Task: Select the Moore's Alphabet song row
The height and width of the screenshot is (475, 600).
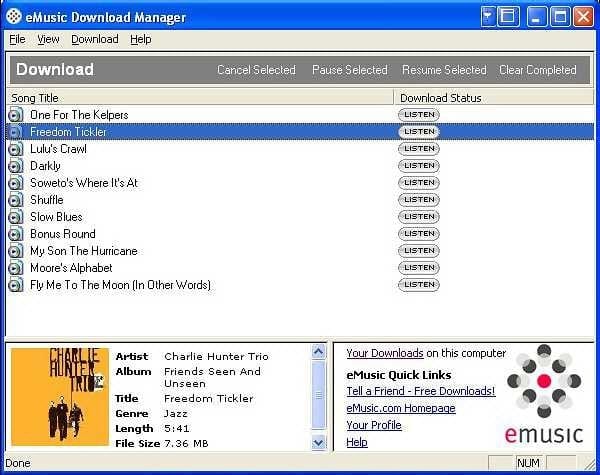Action: click(300, 268)
